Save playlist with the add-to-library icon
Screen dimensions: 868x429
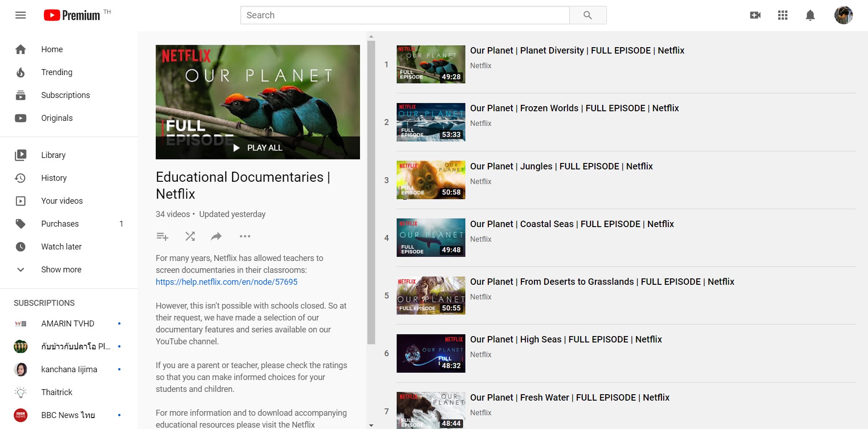[163, 236]
